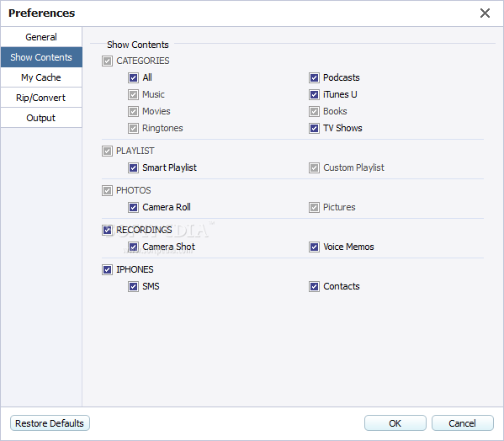The height and width of the screenshot is (441, 504).
Task: Disable the Camera Shot option
Action: coord(133,247)
